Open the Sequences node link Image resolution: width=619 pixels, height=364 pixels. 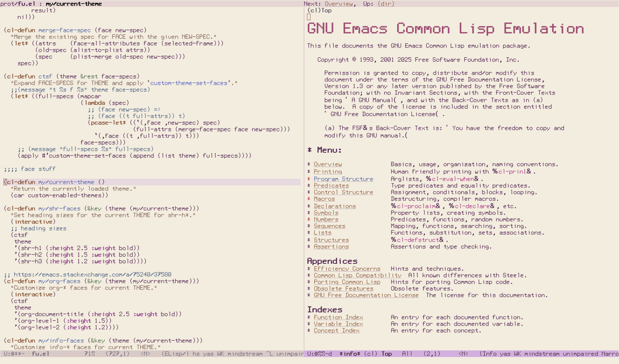329,226
